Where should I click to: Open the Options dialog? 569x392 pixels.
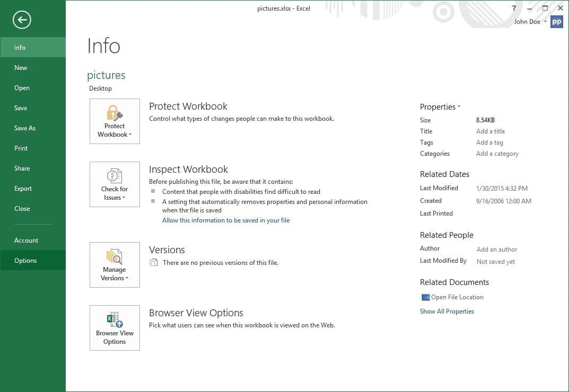(25, 260)
